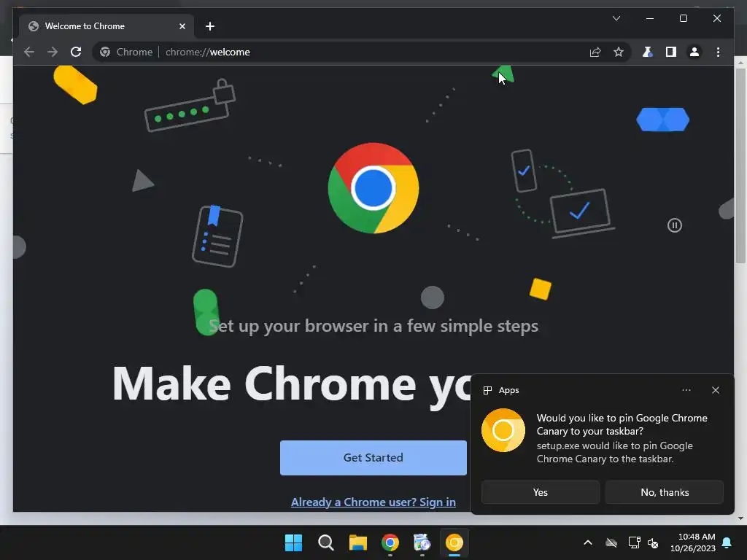The width and height of the screenshot is (747, 560).
Task: Pause the welcome page animation
Action: click(674, 225)
